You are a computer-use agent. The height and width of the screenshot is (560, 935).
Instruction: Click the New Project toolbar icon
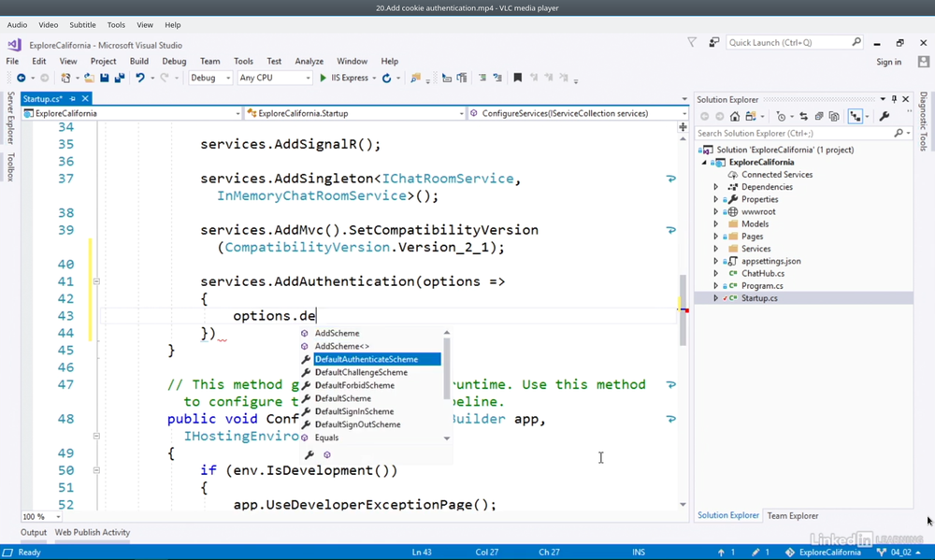point(65,79)
